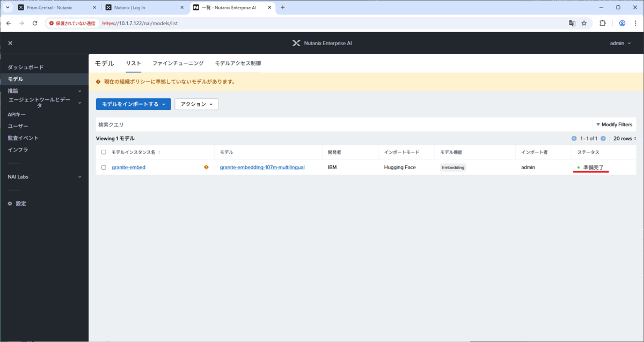
Task: Expand エージェントツールとデータ section
Action: [x=44, y=103]
